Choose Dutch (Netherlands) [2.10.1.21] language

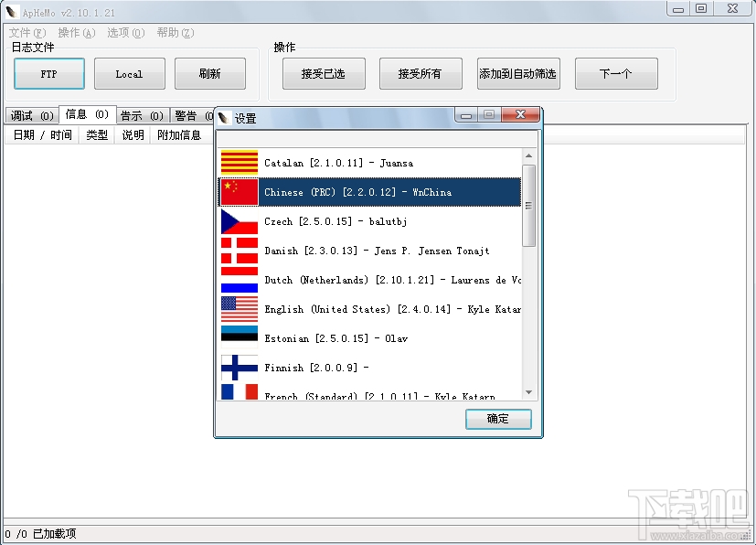pyautogui.click(x=370, y=280)
